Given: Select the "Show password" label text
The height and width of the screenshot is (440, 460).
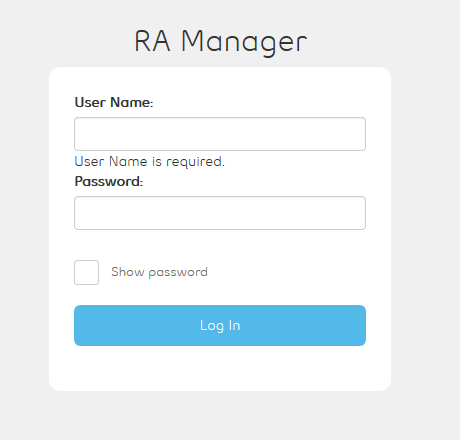Looking at the screenshot, I should [x=159, y=272].
